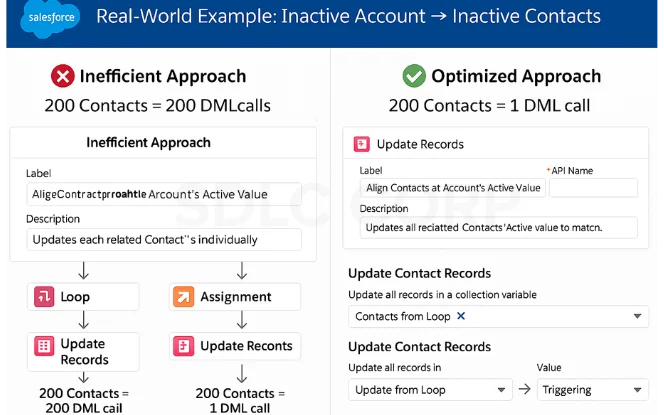The image size is (664, 415).
Task: Click "200 Contacts = 200 DML call" under Update Records
Action: click(84, 401)
